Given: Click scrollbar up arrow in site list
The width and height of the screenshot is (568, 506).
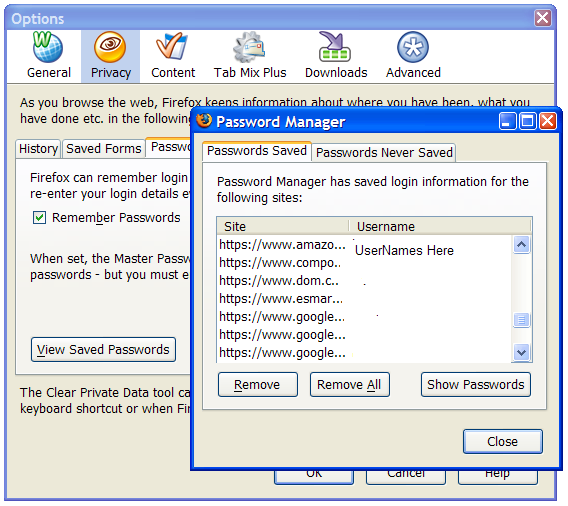Looking at the screenshot, I should pos(522,244).
